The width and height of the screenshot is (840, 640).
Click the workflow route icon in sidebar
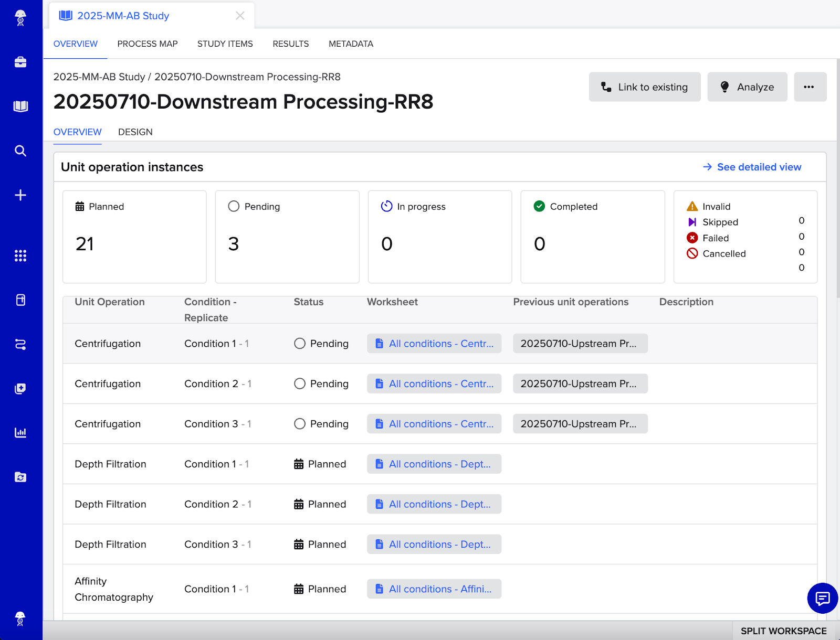(x=20, y=344)
